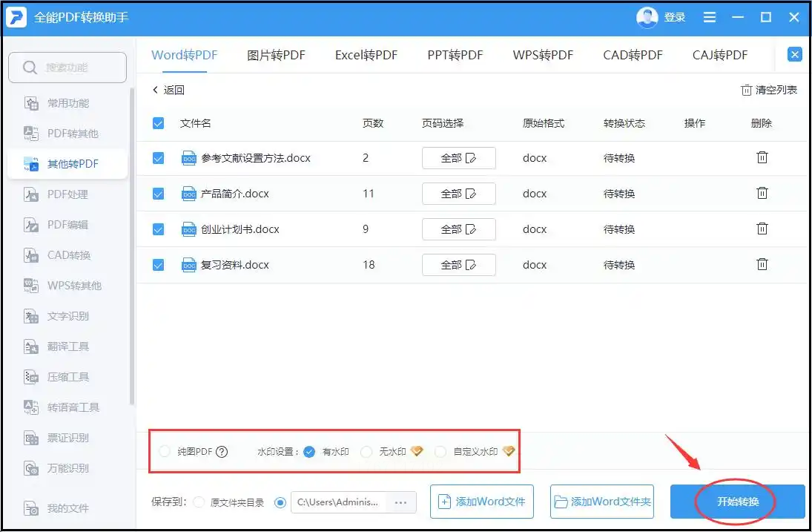Click the user avatar icon
Screen dimensions: 812x532
click(647, 17)
